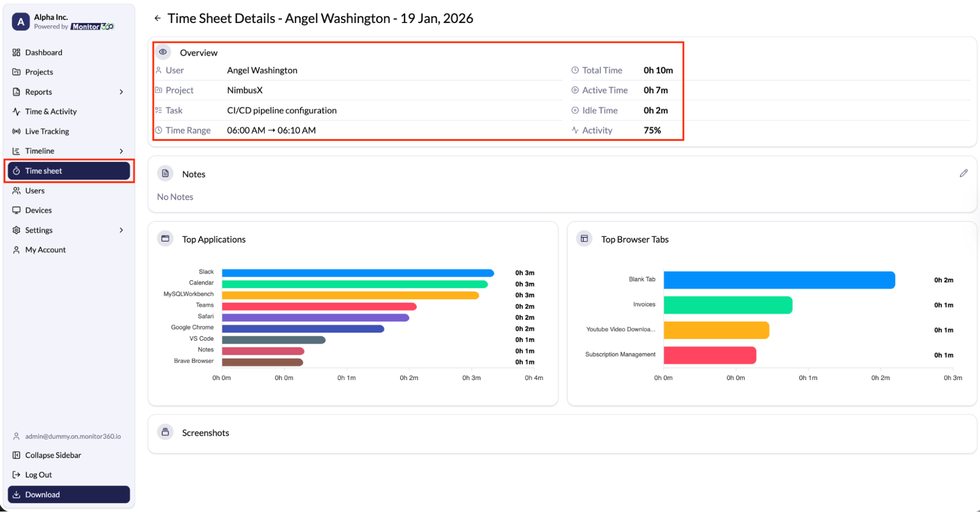
Task: Click the My Account person icon
Action: click(x=16, y=250)
